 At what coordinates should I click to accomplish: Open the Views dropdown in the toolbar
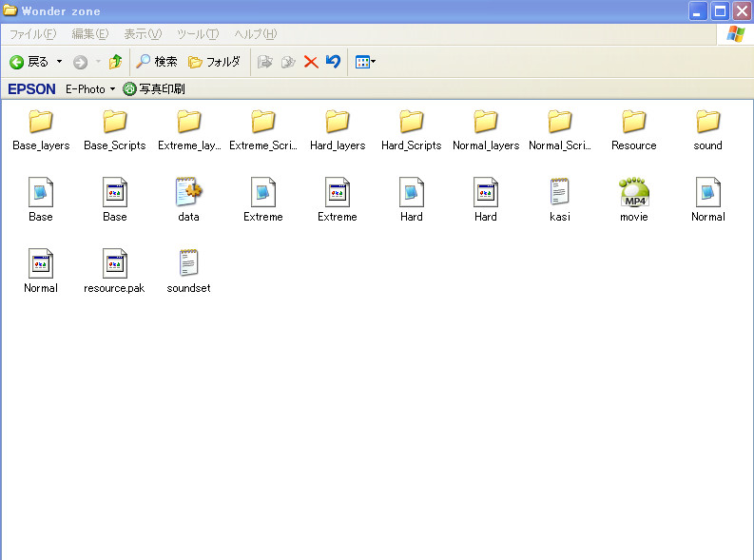point(365,62)
